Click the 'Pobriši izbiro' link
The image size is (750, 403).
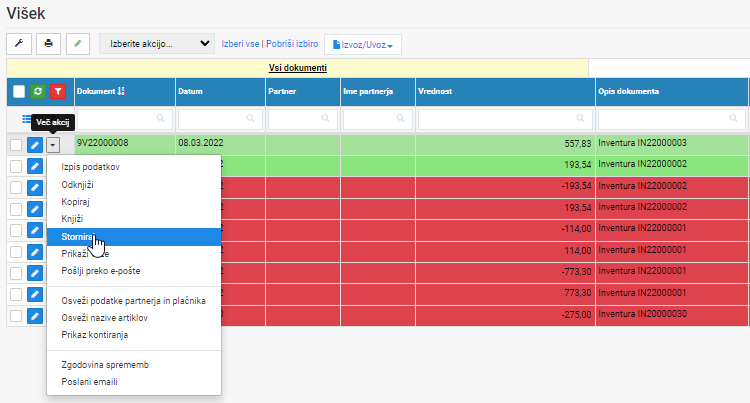pyautogui.click(x=292, y=44)
